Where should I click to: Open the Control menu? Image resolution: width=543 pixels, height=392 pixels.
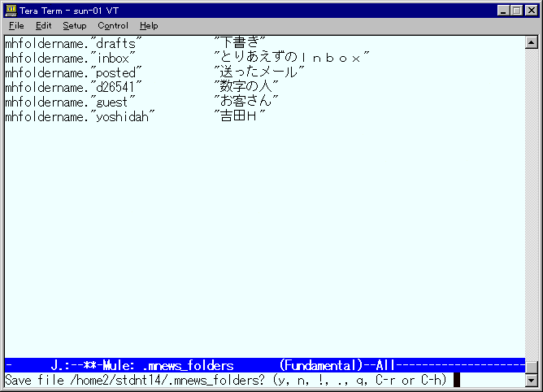click(x=113, y=26)
